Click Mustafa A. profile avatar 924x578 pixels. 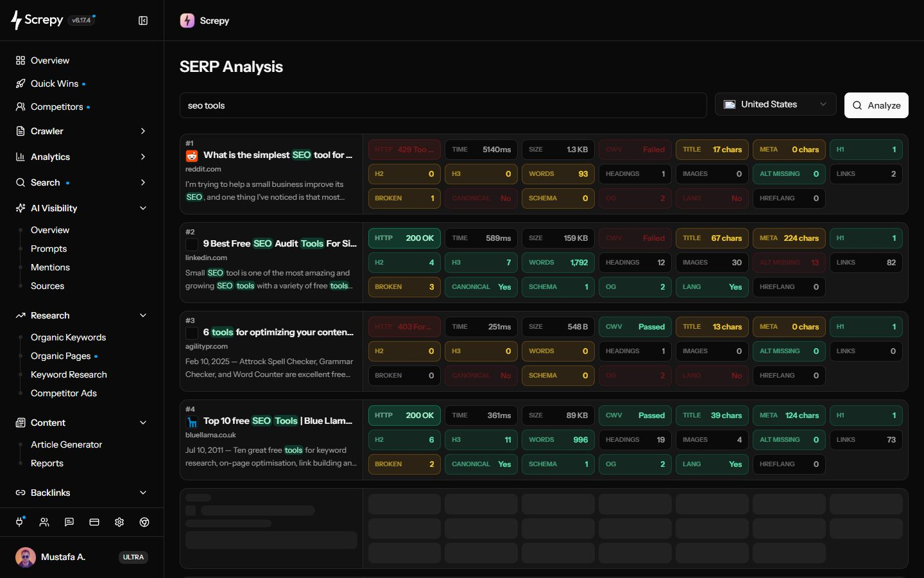coord(26,557)
